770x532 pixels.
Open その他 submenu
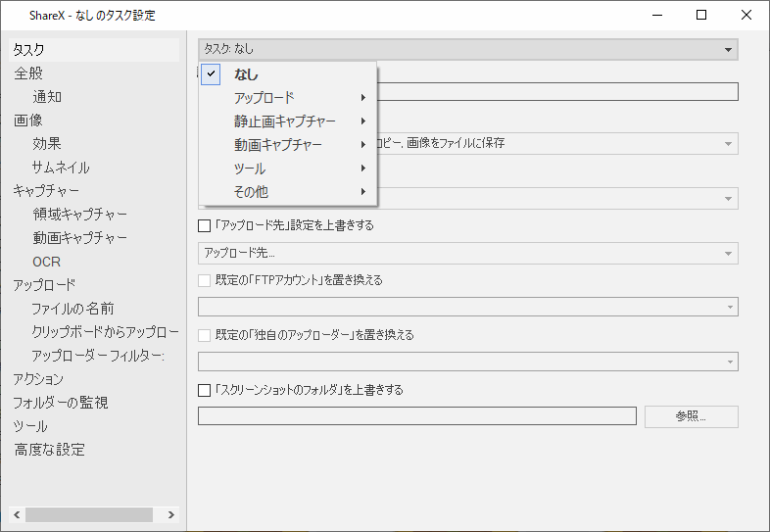click(x=288, y=192)
